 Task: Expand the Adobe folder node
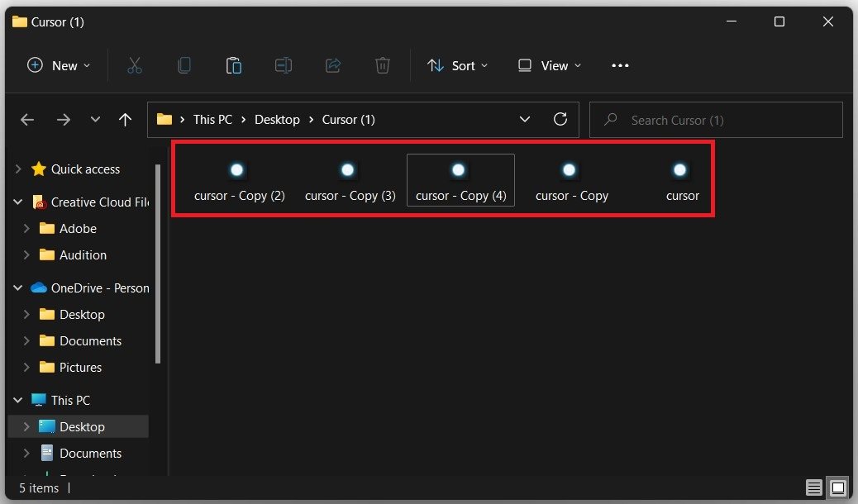click(x=26, y=228)
